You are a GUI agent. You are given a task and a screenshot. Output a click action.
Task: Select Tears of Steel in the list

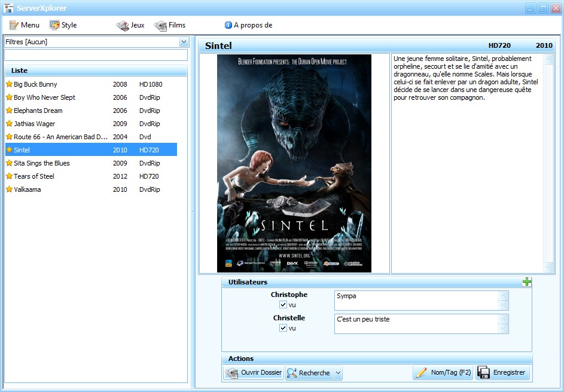point(91,176)
